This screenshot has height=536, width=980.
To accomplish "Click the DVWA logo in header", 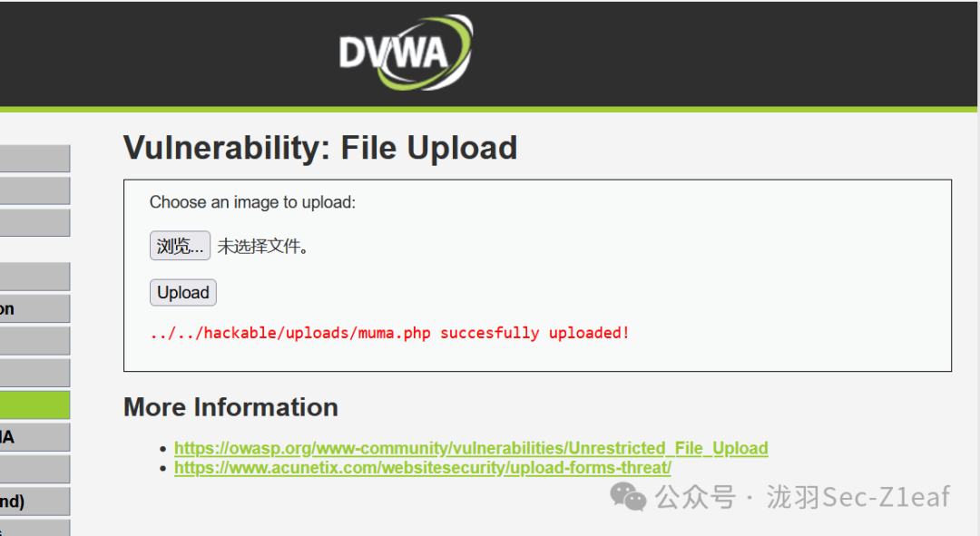I will [406, 53].
